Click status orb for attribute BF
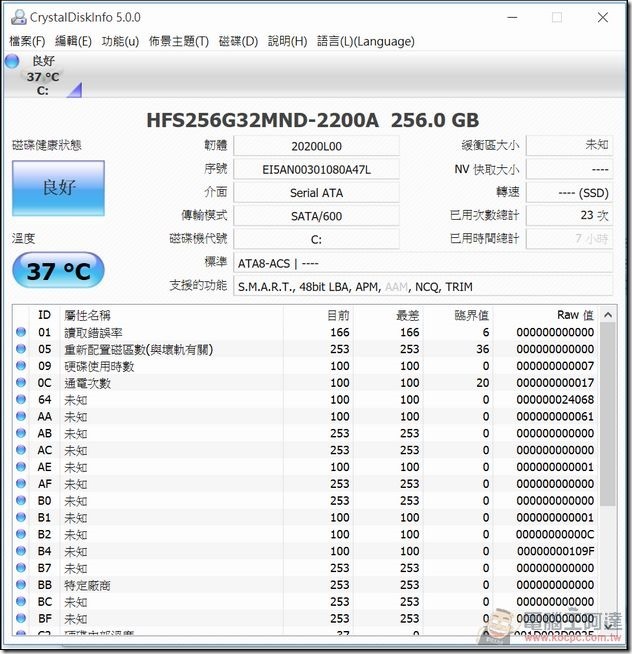Screen dimensions: 632x654 21,618
